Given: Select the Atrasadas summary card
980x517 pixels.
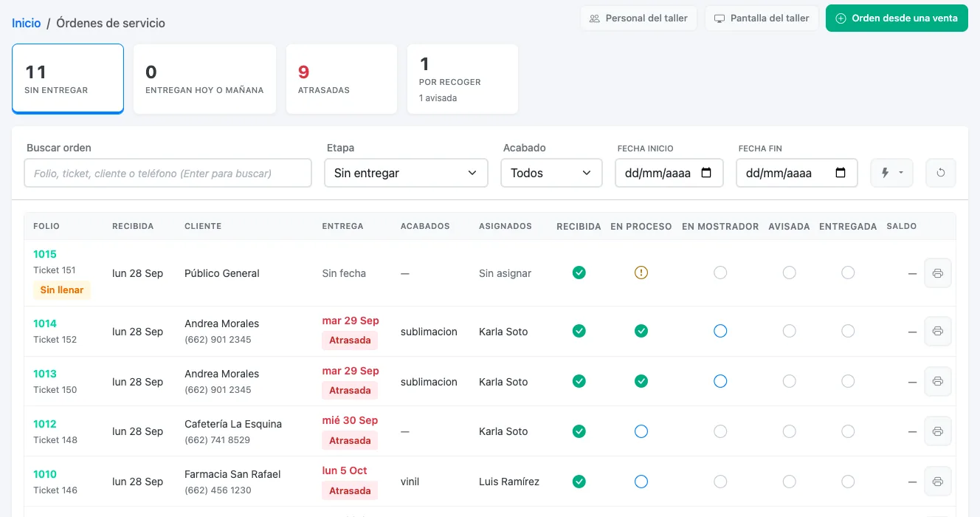Looking at the screenshot, I should tap(342, 79).
